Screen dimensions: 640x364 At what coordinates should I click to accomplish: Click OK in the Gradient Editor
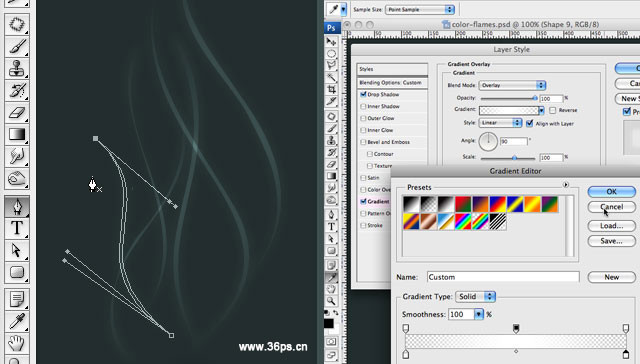(x=611, y=191)
